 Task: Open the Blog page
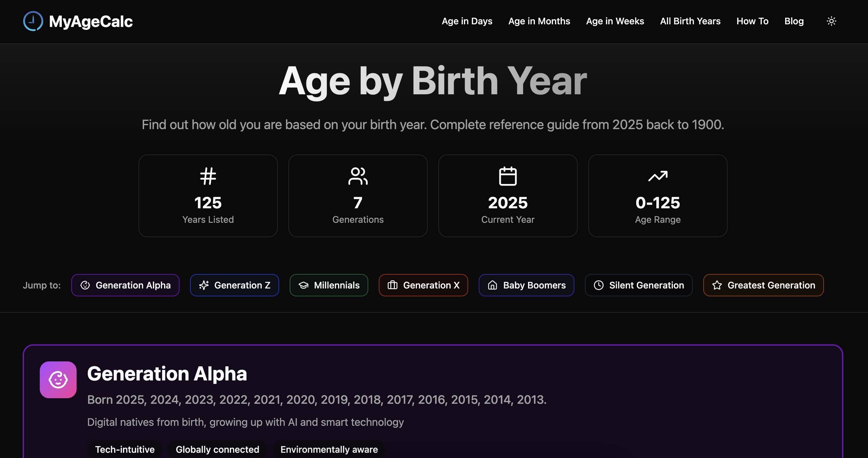[794, 21]
